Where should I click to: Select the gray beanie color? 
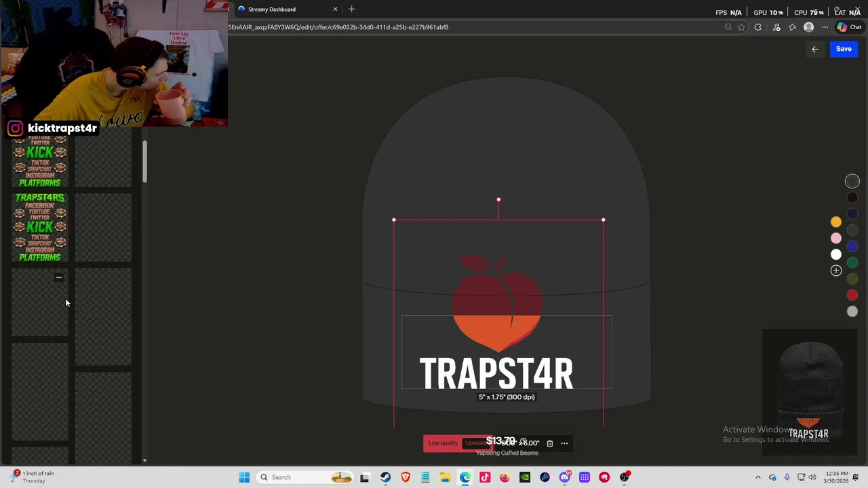[x=852, y=311]
